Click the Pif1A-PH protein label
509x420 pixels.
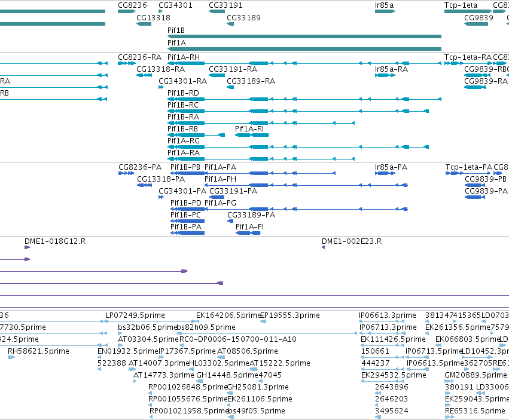point(221,179)
